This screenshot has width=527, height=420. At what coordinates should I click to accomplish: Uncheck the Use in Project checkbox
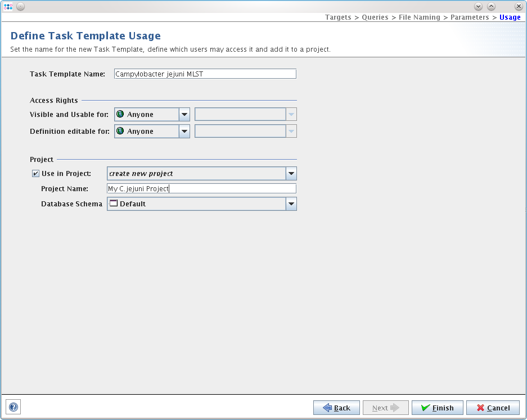pos(36,174)
